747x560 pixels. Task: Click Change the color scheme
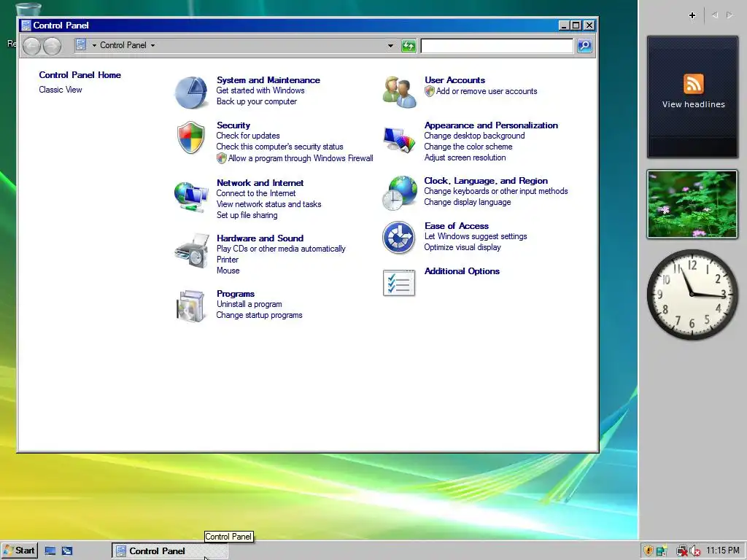pyautogui.click(x=468, y=147)
